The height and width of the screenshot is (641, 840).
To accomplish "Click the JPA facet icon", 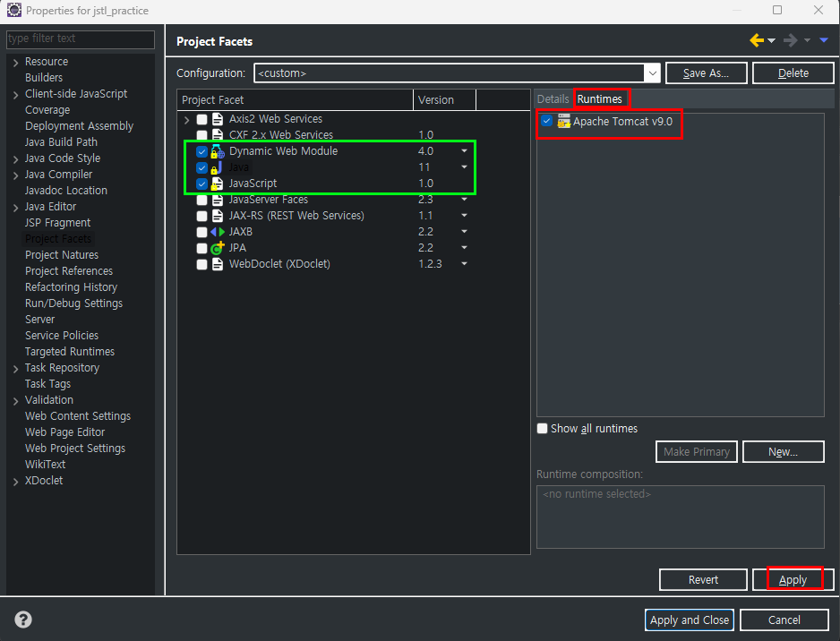I will click(x=217, y=248).
